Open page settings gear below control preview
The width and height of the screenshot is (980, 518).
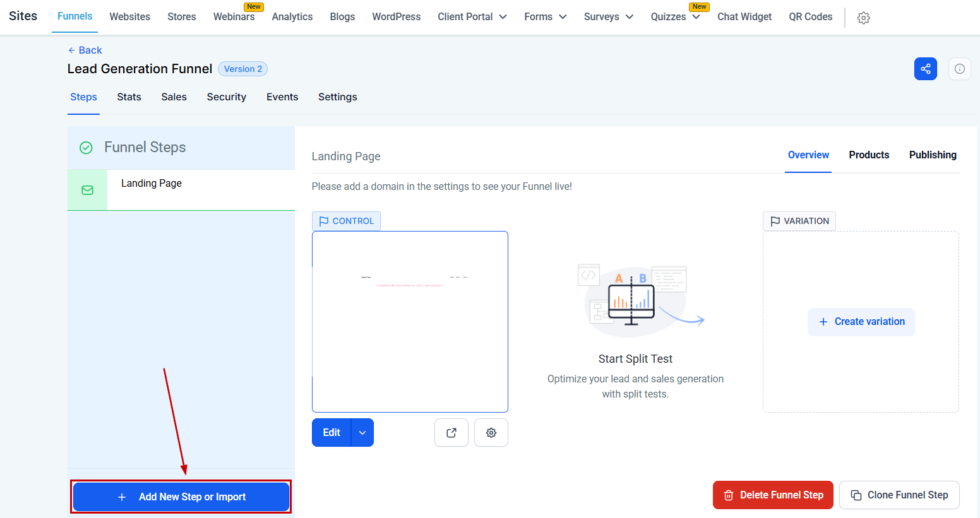pyautogui.click(x=491, y=433)
